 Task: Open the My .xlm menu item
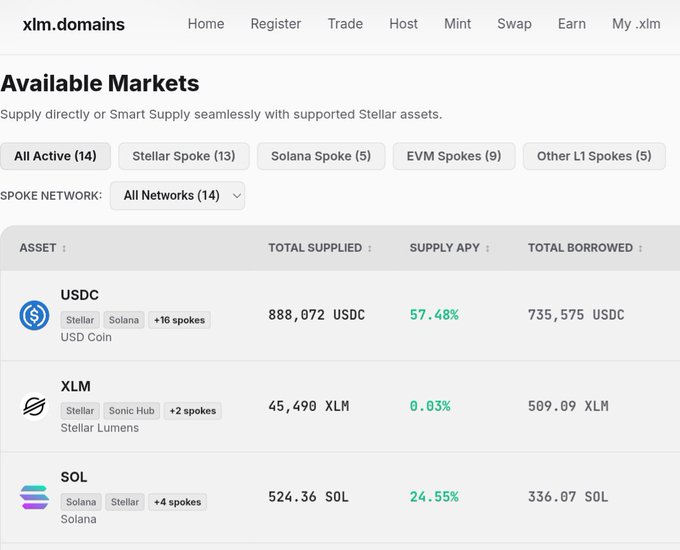[636, 24]
